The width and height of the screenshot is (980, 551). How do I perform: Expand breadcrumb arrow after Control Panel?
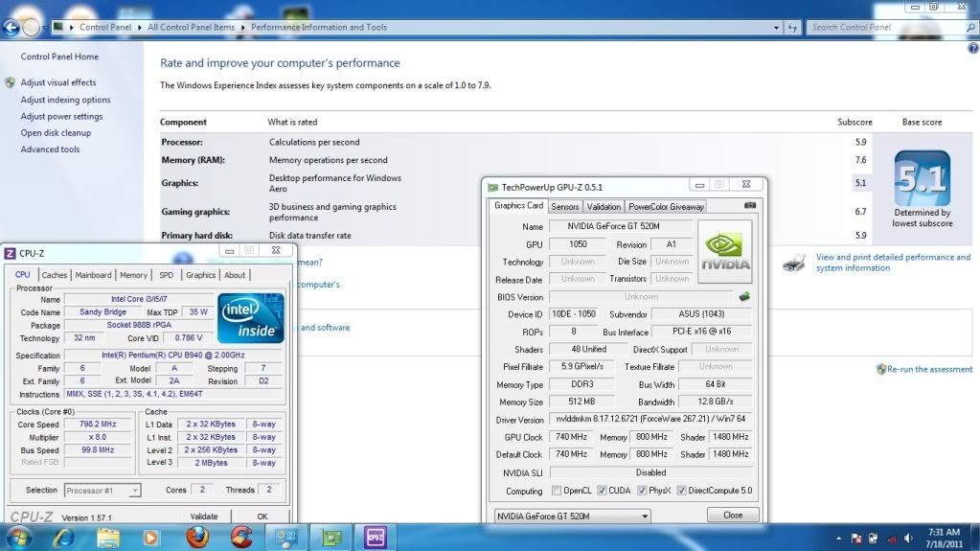139,28
